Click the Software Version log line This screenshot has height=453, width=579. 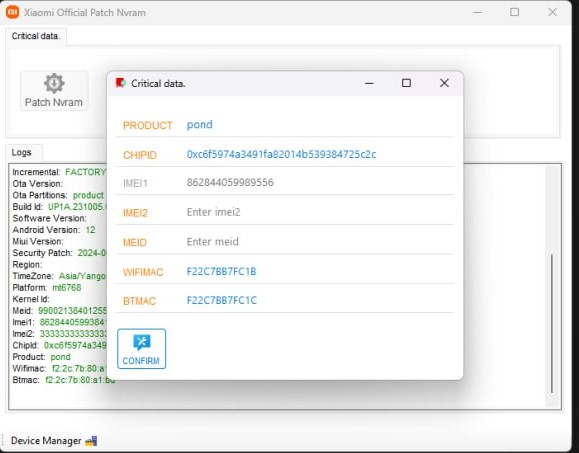coord(49,218)
